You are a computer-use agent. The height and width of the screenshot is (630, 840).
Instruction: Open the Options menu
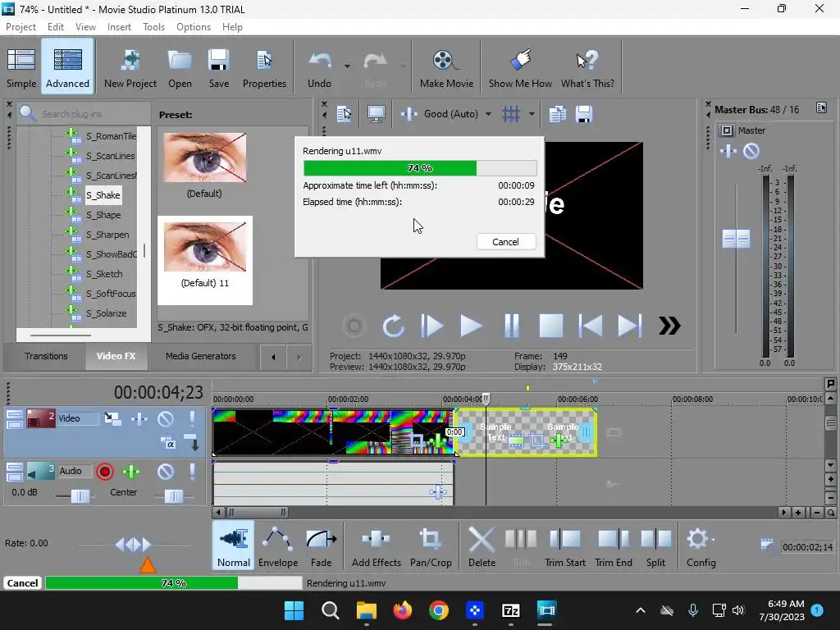coord(194,27)
